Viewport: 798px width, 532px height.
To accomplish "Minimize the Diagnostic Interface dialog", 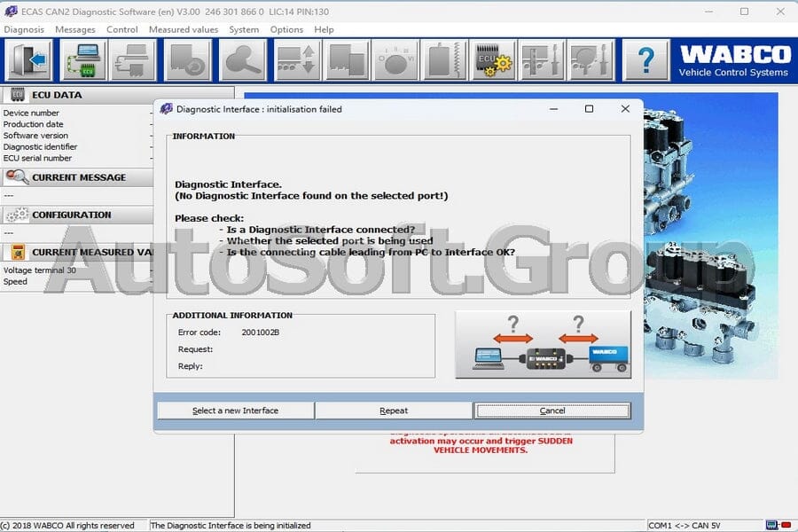I will click(553, 108).
